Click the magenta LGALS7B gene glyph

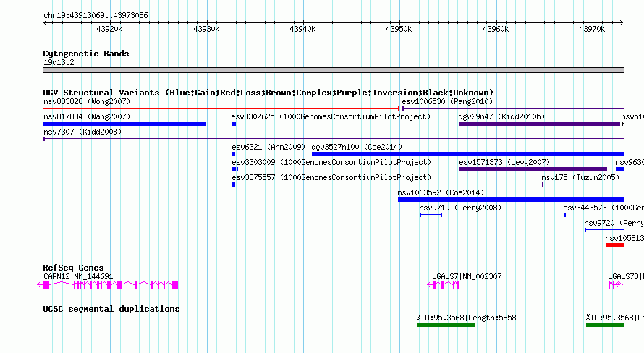(615, 285)
